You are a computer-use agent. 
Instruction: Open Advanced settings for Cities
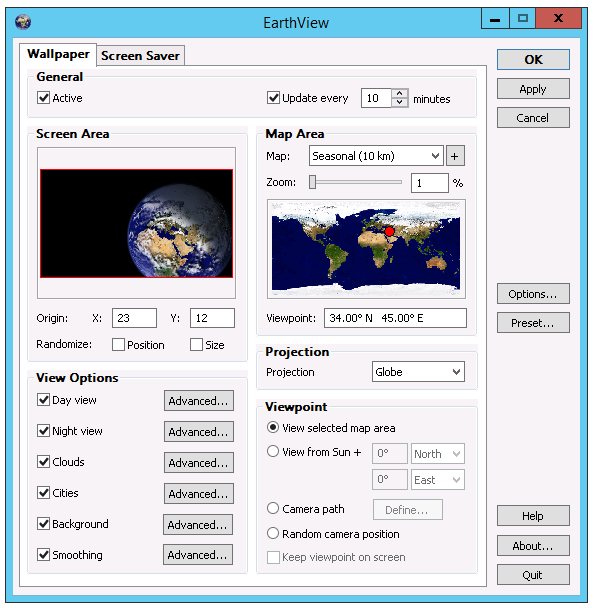[199, 494]
